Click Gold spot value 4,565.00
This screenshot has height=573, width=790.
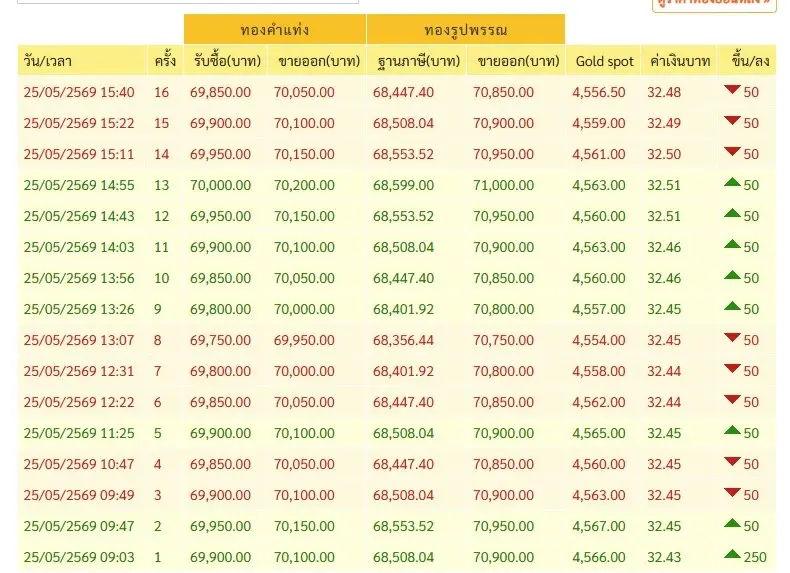[x=599, y=433]
